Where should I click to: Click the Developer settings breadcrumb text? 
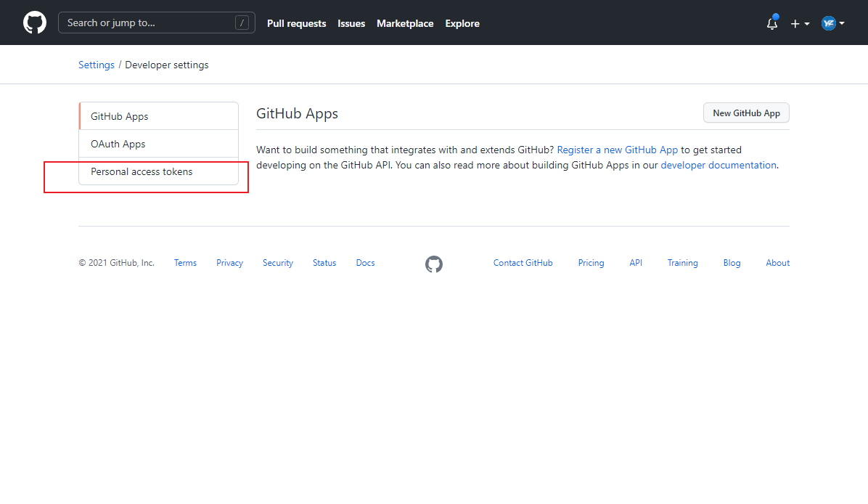pos(167,65)
